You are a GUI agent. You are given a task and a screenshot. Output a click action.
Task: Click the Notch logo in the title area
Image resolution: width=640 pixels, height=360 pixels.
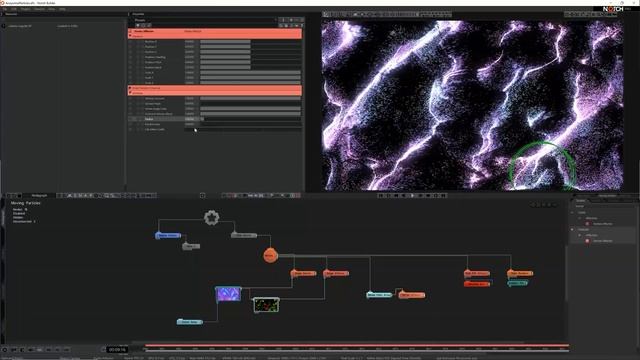613,9
